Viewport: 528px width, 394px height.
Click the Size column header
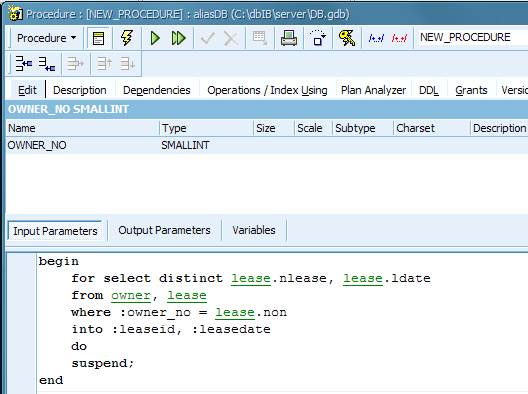tap(273, 128)
